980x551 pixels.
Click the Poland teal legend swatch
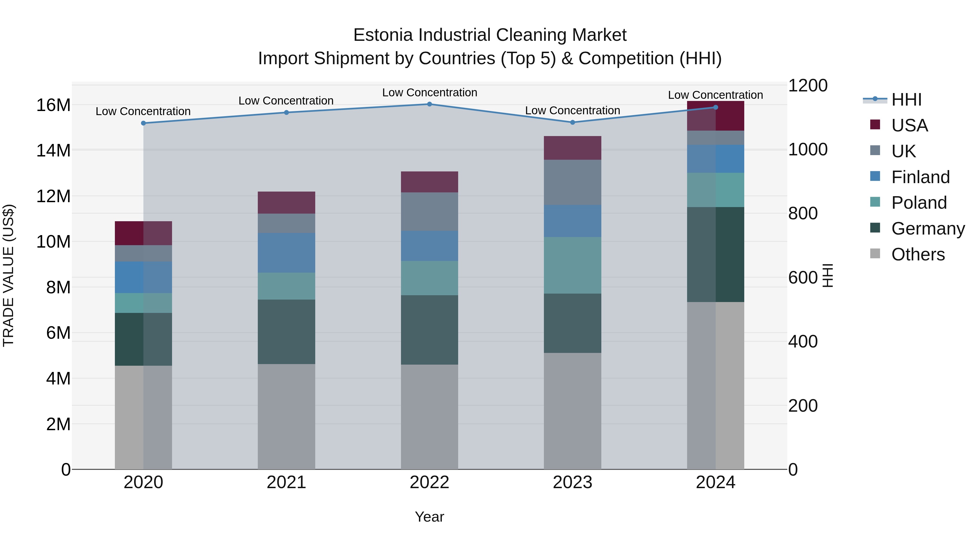(875, 202)
